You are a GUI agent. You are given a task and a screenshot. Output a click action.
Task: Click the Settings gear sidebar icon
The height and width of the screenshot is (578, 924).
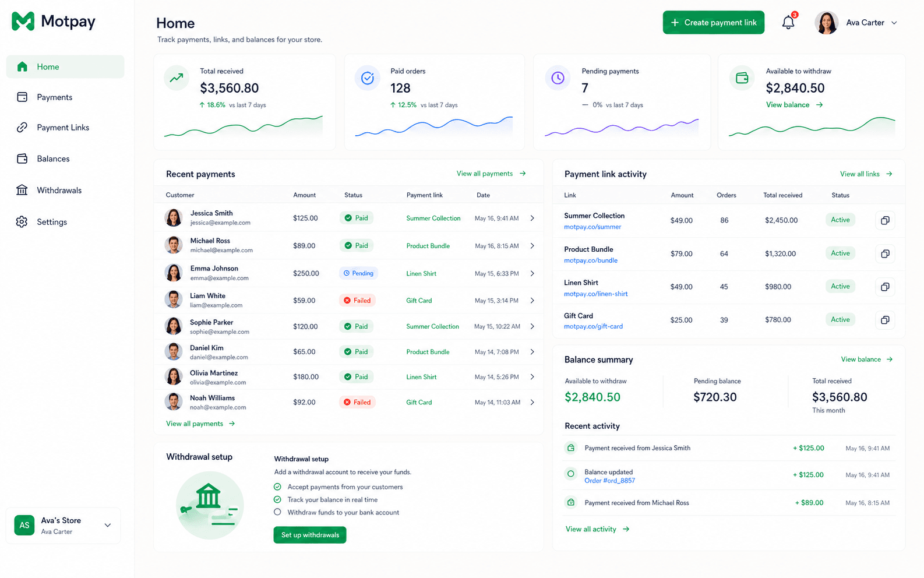point(22,221)
